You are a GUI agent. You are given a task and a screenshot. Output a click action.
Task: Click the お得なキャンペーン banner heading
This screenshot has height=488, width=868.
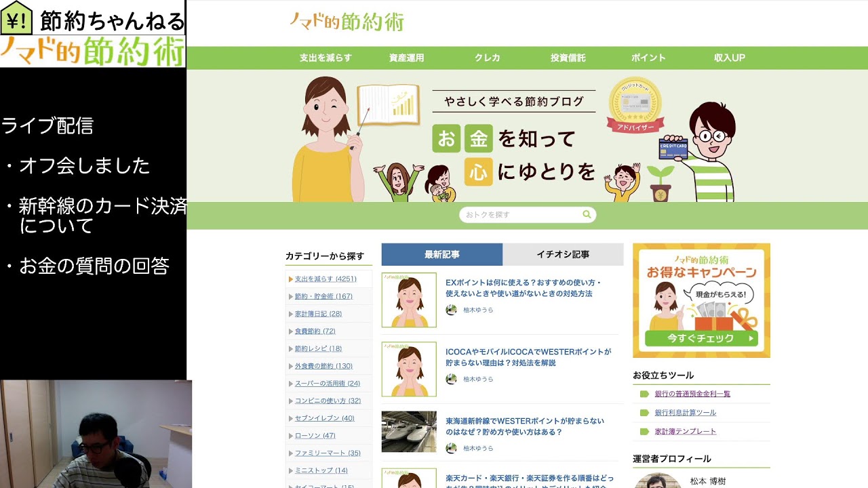[x=701, y=272]
